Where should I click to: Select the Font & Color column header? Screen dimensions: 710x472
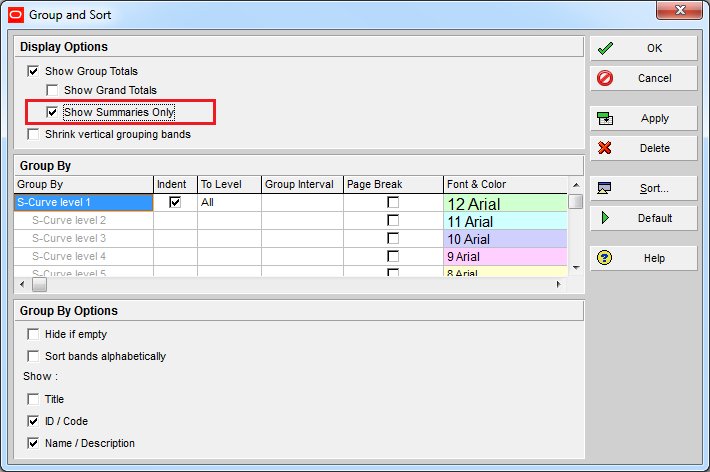[x=505, y=184]
